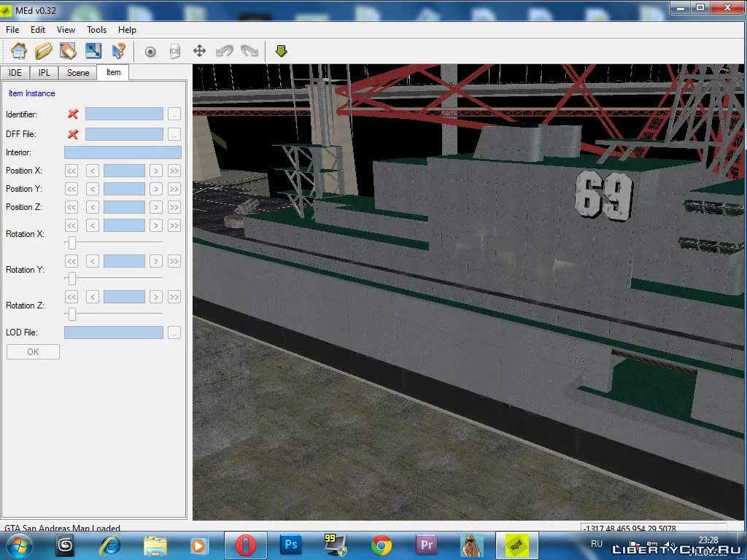This screenshot has width=747, height=560.
Task: Switch to the Scene tab
Action: click(78, 73)
